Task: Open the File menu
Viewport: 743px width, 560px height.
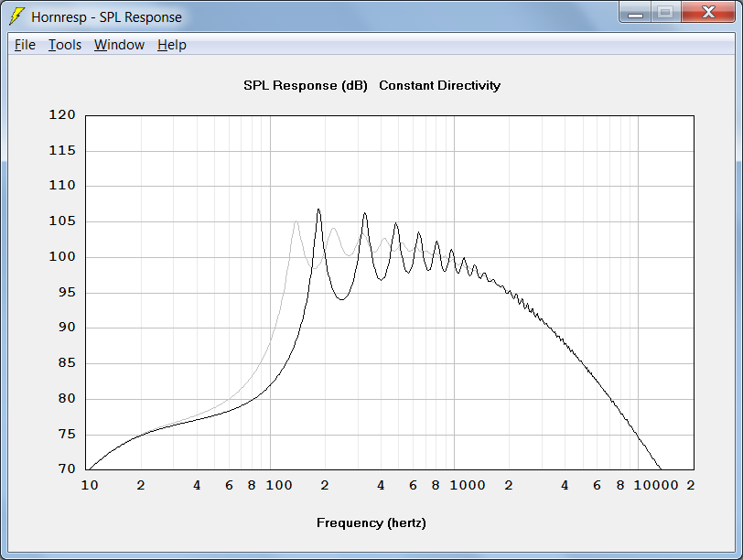Action: [x=25, y=45]
